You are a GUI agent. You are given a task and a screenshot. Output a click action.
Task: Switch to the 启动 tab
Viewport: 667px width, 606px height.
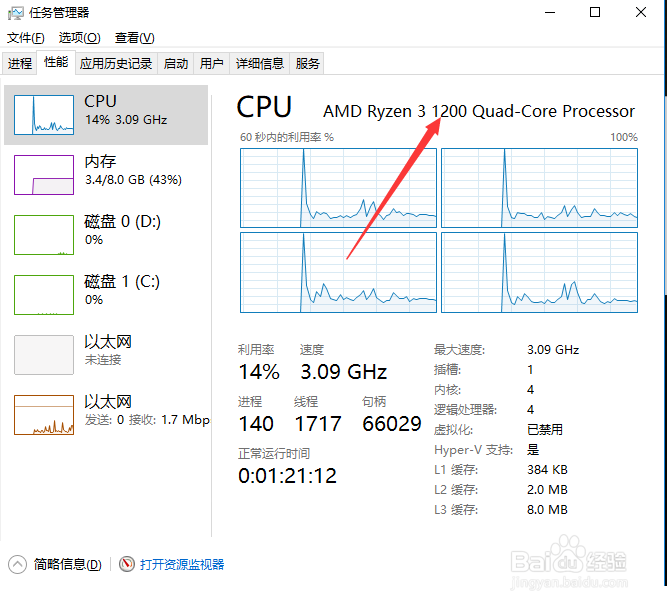(x=176, y=63)
